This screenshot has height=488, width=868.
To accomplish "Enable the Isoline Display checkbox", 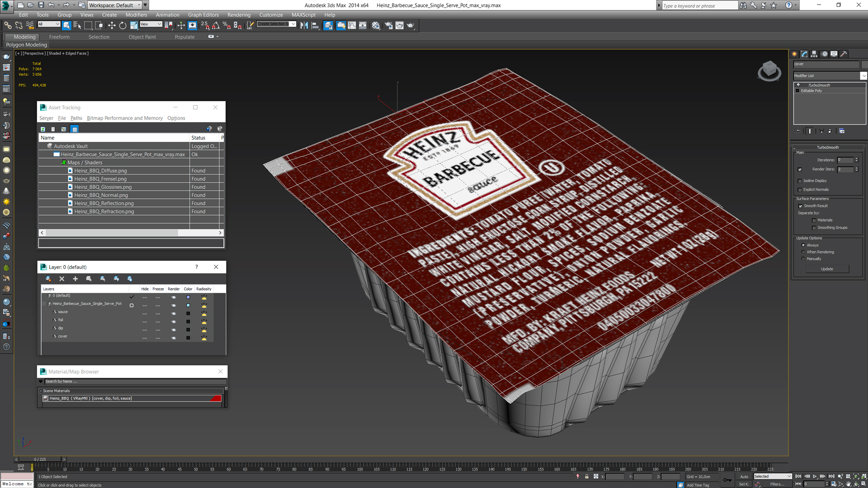I will pyautogui.click(x=800, y=181).
